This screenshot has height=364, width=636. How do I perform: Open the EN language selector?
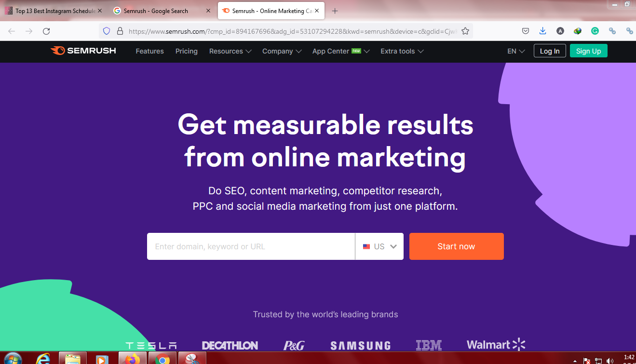coord(516,51)
